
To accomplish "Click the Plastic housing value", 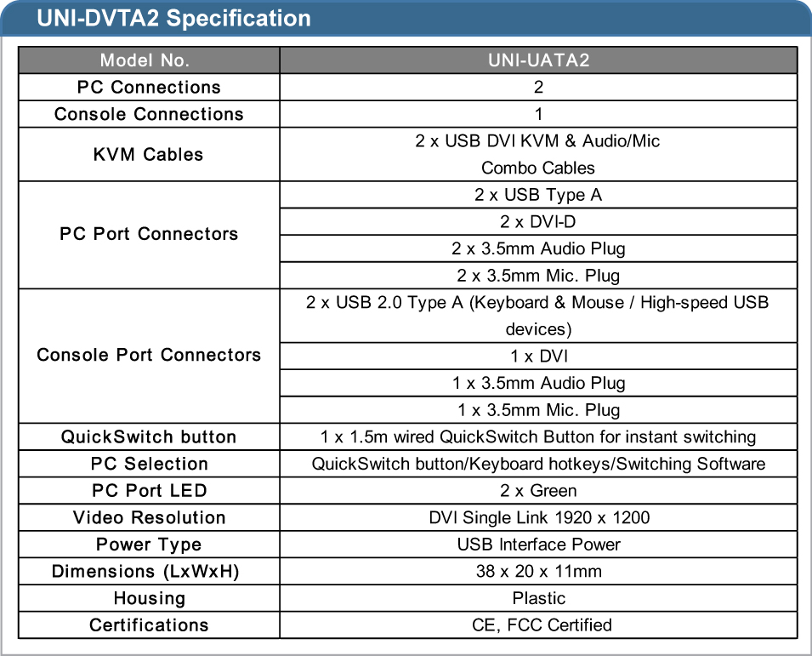I will (x=538, y=598).
